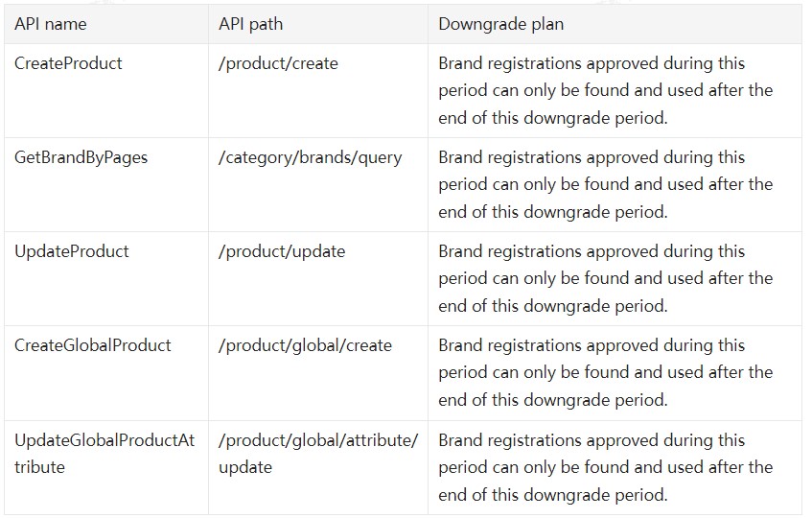Click the word UpdateProduct in third row
Screen dimensions: 812x518
[71, 251]
